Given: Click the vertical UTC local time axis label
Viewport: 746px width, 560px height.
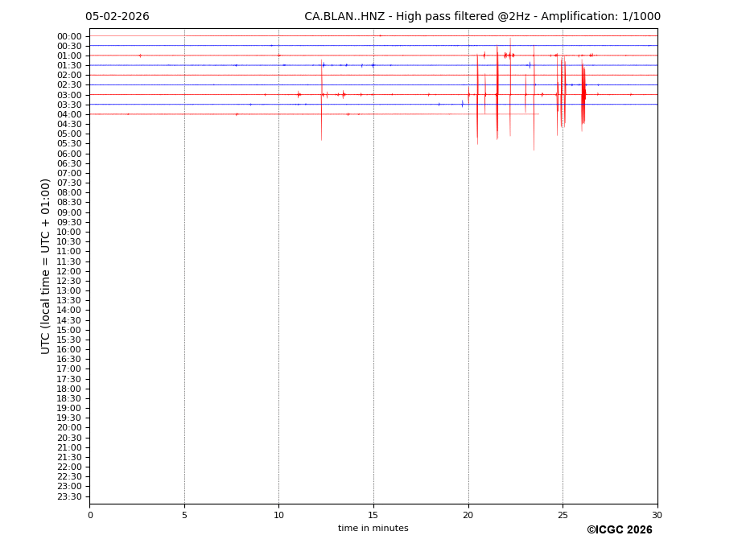Looking at the screenshot, I should (x=47, y=266).
